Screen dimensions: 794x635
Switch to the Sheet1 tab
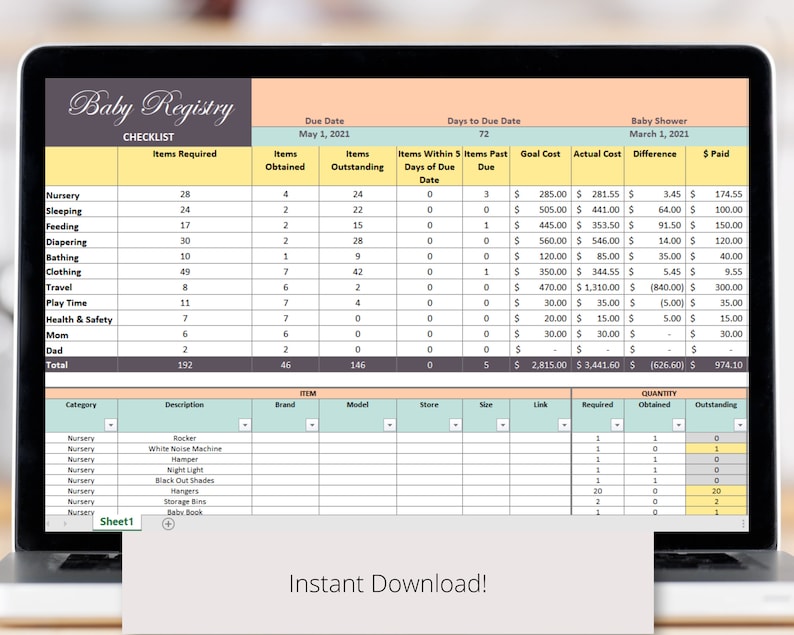pyautogui.click(x=116, y=522)
